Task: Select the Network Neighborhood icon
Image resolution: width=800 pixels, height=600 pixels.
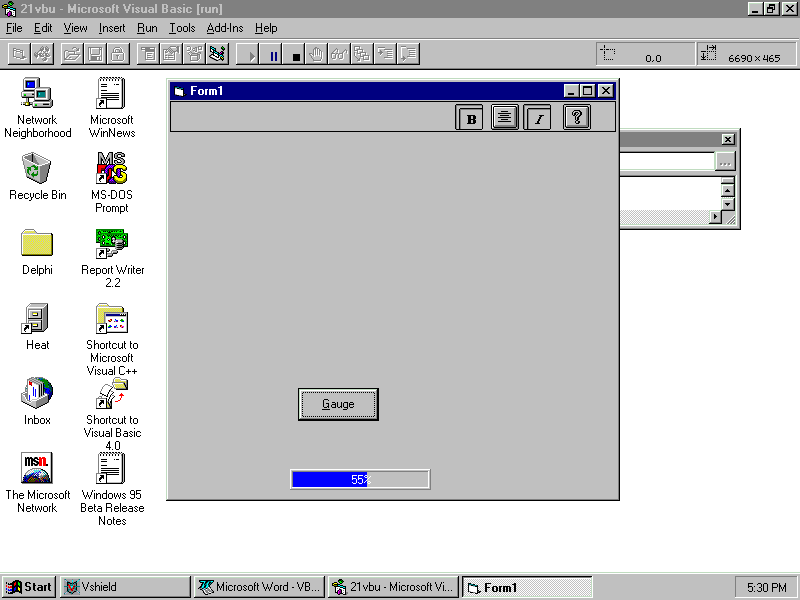Action: 37,94
